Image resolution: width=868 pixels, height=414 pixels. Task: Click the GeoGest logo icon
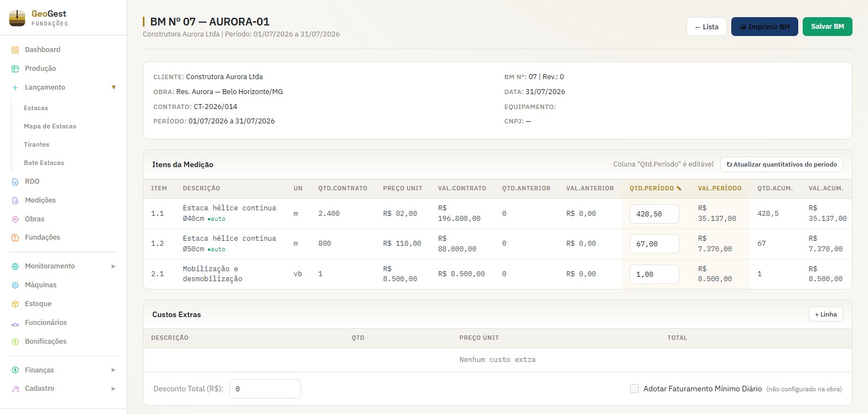17,18
